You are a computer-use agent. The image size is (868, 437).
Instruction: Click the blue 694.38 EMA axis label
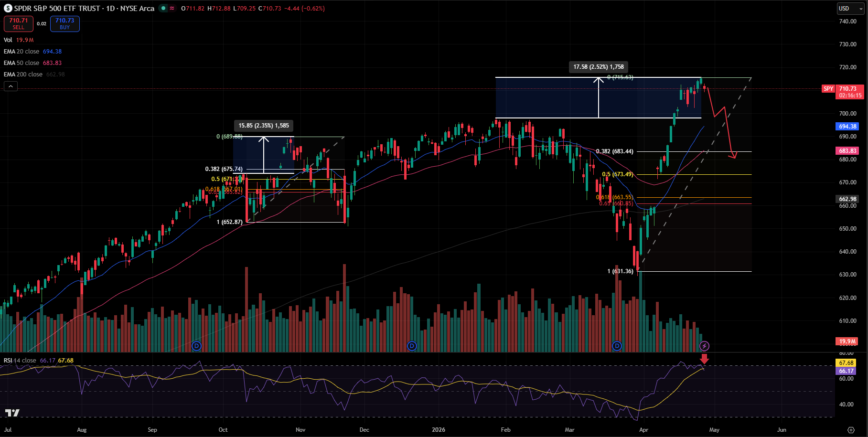pos(848,127)
